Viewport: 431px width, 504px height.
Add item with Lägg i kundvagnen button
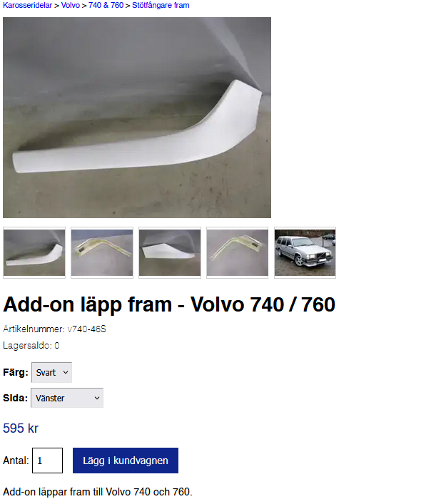tap(126, 461)
